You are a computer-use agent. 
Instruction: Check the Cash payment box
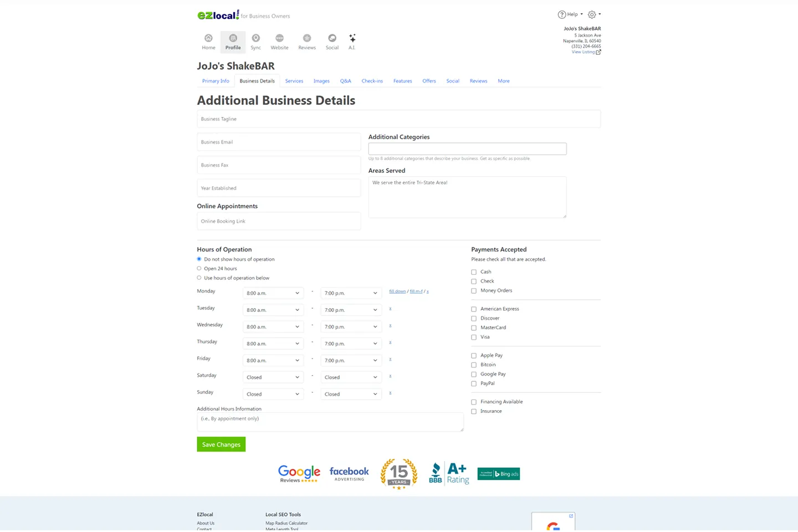pos(474,272)
